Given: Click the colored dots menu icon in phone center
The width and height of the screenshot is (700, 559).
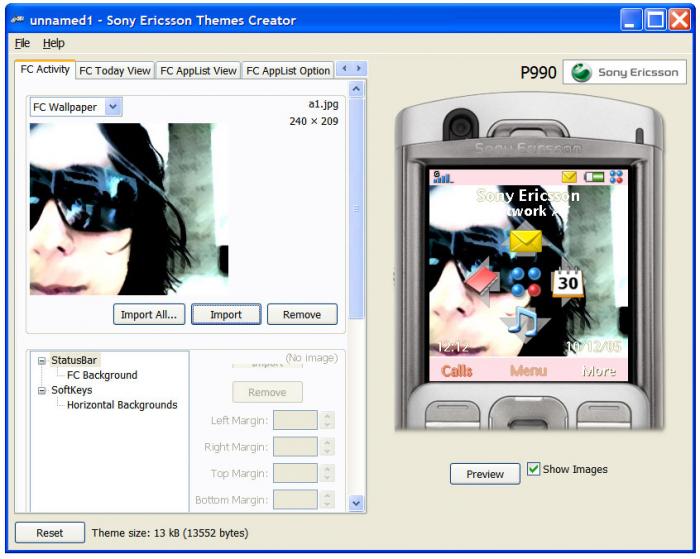Looking at the screenshot, I should click(x=522, y=281).
